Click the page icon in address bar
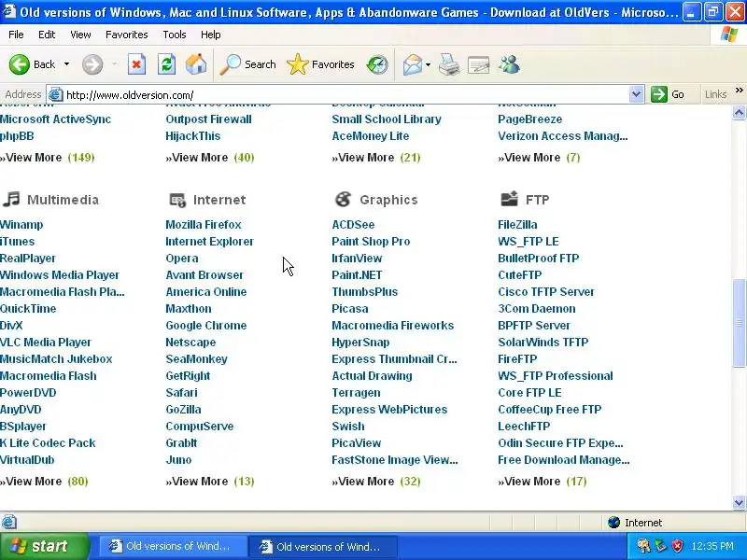Screen dimensions: 747x560 coord(56,95)
